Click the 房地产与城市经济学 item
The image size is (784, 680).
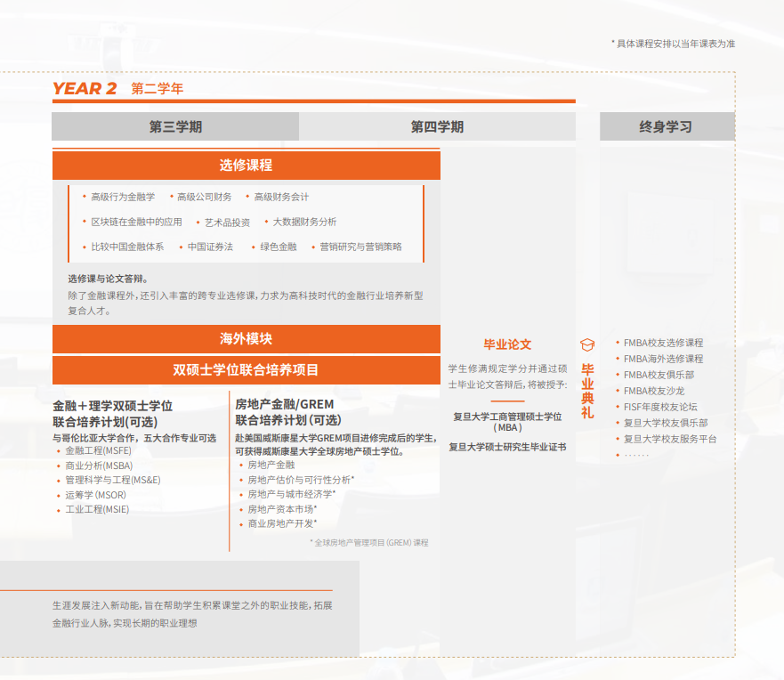click(x=292, y=495)
